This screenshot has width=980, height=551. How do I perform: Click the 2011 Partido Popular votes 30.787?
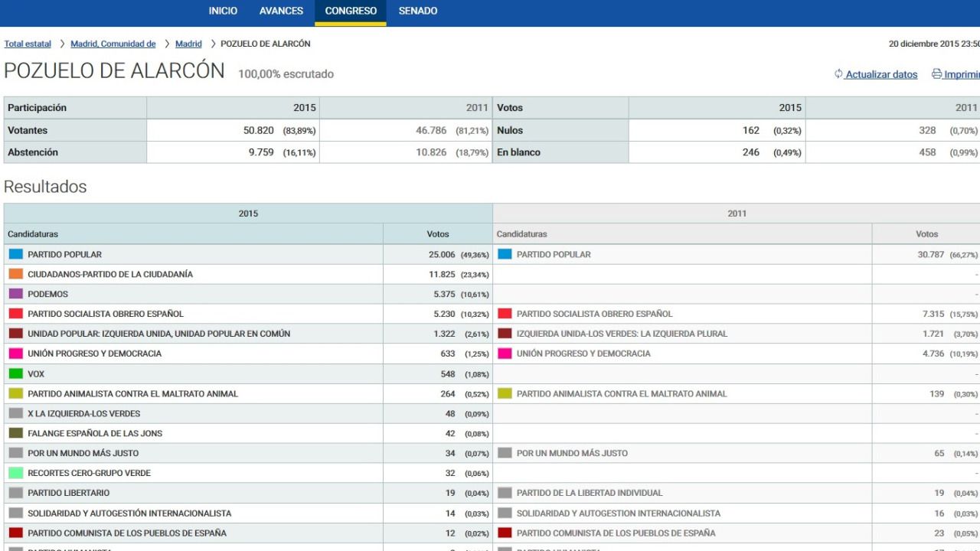click(x=931, y=255)
